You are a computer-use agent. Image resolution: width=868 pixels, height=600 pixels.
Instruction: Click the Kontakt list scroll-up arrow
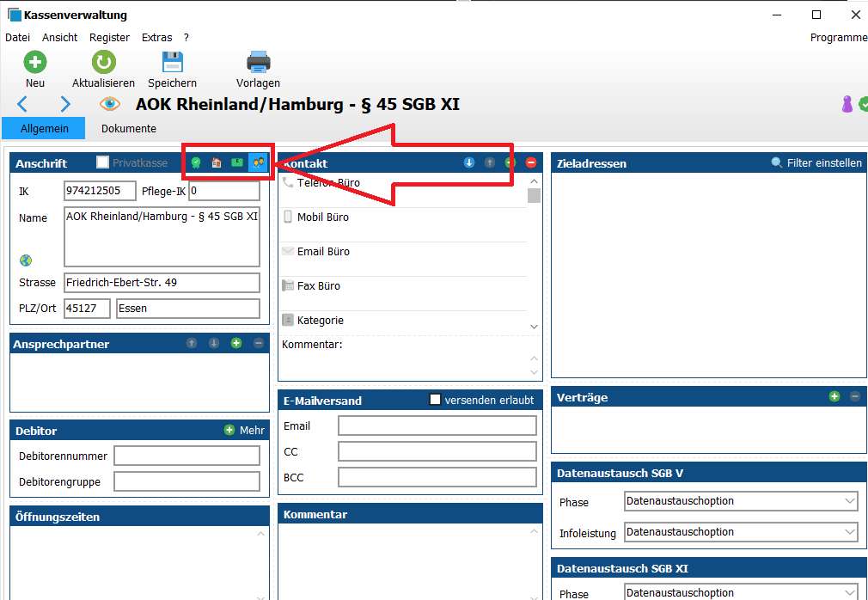tap(534, 181)
